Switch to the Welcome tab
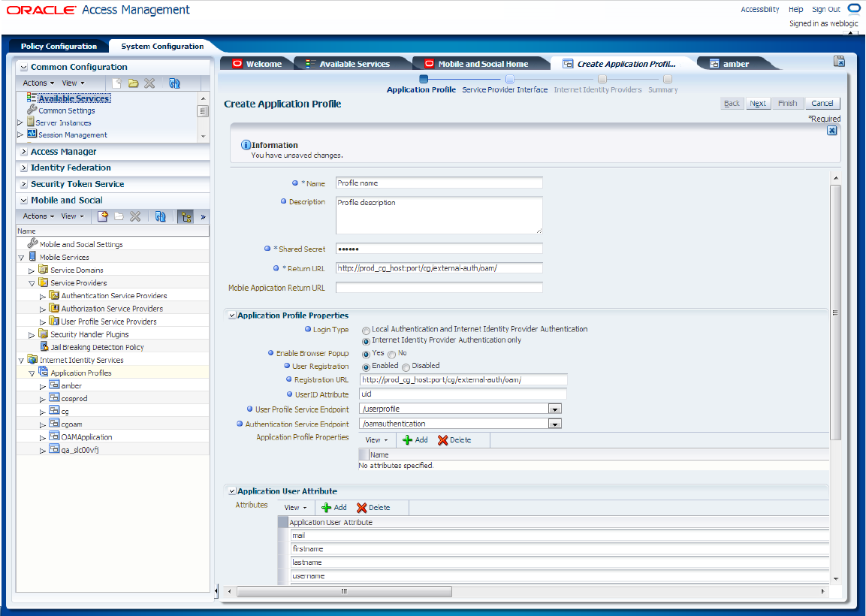 (258, 64)
